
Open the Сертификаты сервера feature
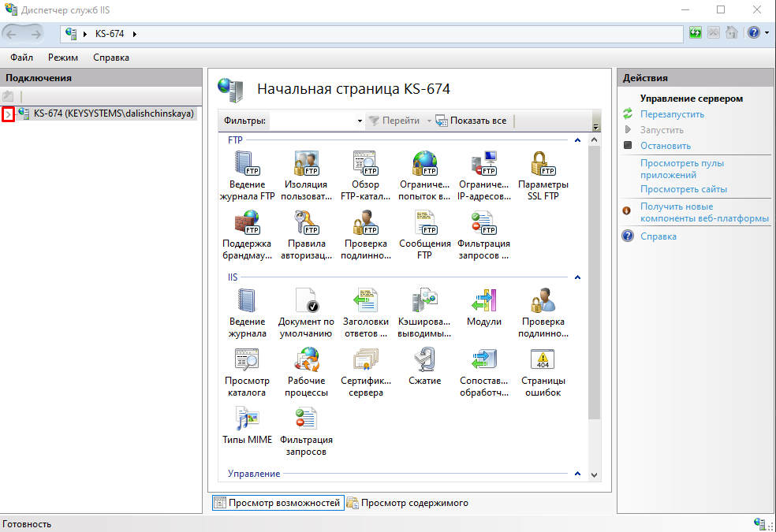(x=365, y=359)
